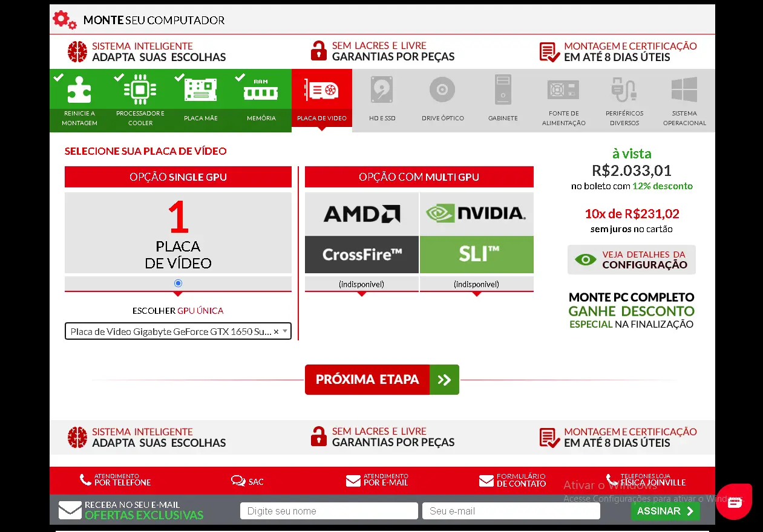This screenshot has height=532, width=763.
Task: Click the Seu e-mail field
Action: tap(511, 511)
